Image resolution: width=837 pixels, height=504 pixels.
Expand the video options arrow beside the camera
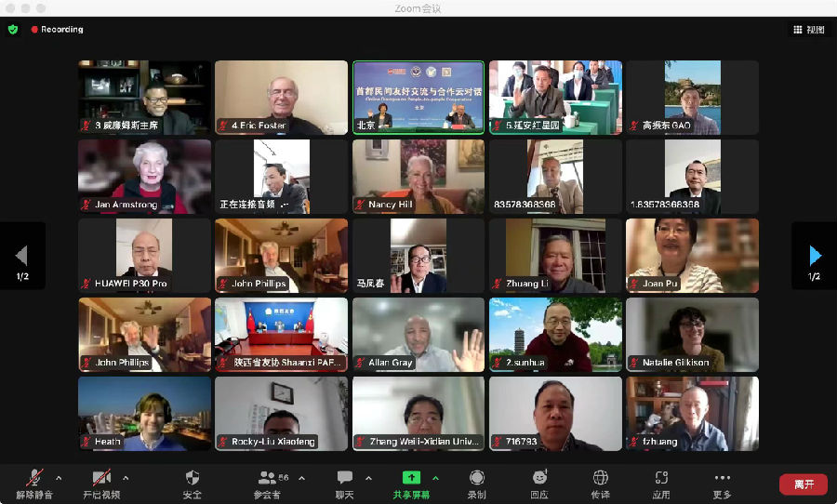(x=126, y=478)
